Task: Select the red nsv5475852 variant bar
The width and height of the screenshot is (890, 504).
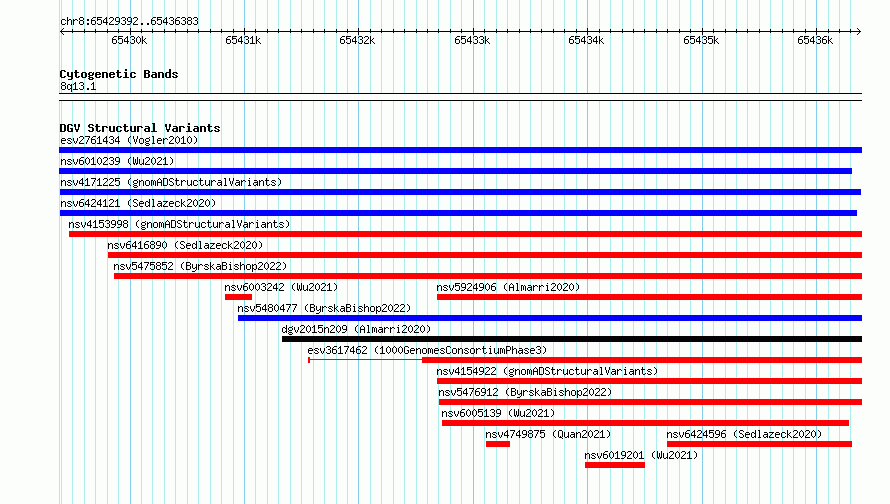Action: click(x=488, y=276)
